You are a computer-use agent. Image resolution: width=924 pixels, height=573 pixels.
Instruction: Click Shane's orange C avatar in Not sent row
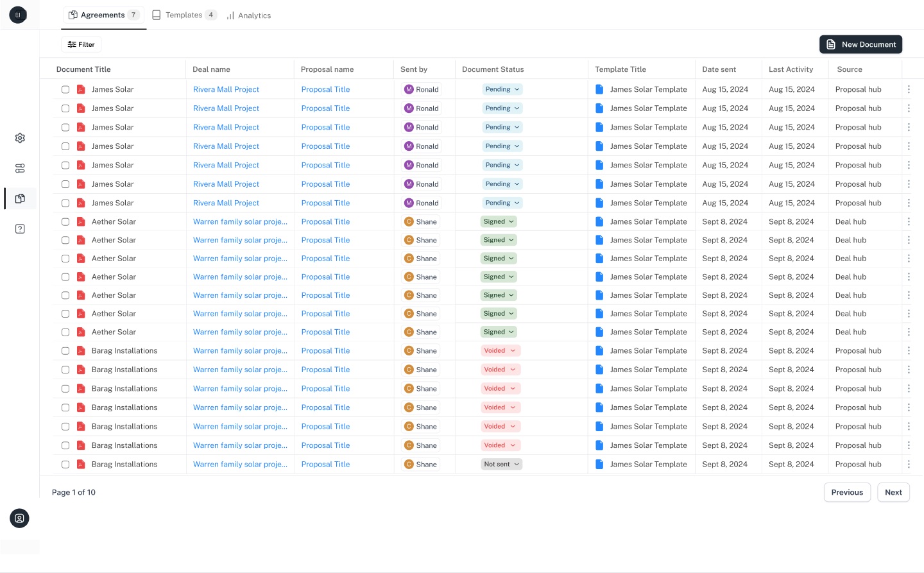(409, 464)
